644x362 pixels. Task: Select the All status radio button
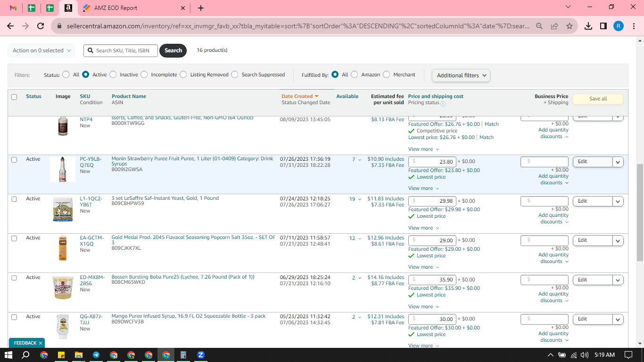[66, 74]
